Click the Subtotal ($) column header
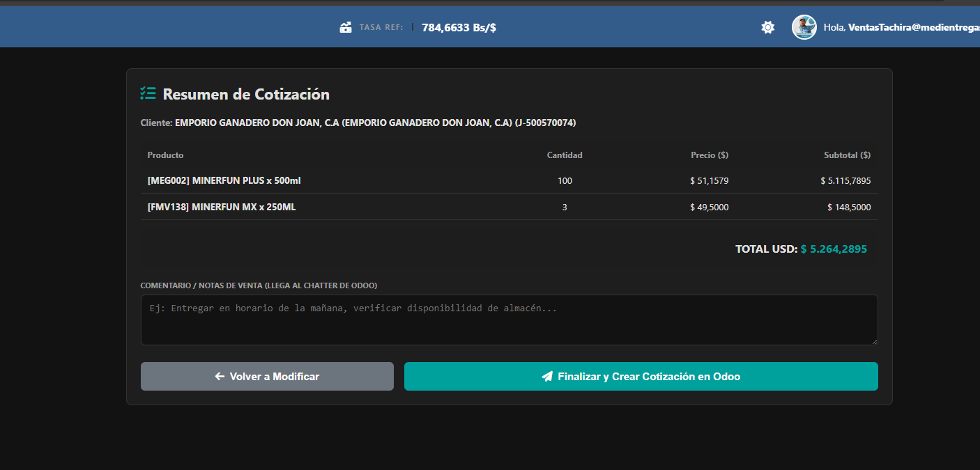 (x=847, y=155)
